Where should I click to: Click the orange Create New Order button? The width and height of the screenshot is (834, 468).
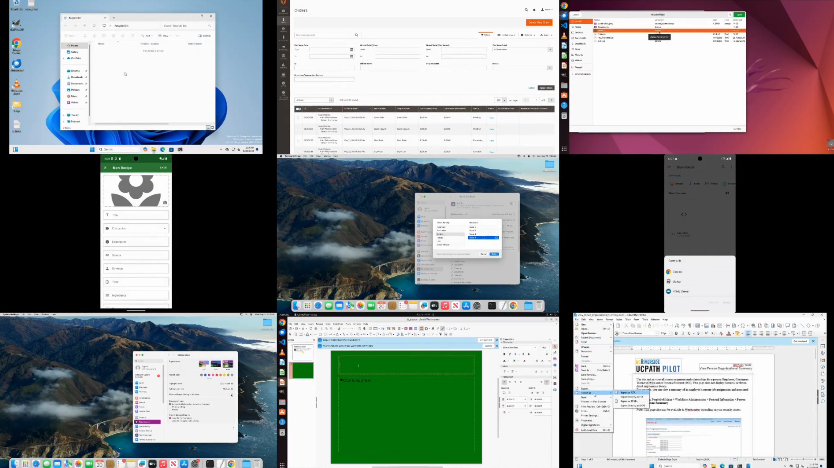(x=539, y=21)
